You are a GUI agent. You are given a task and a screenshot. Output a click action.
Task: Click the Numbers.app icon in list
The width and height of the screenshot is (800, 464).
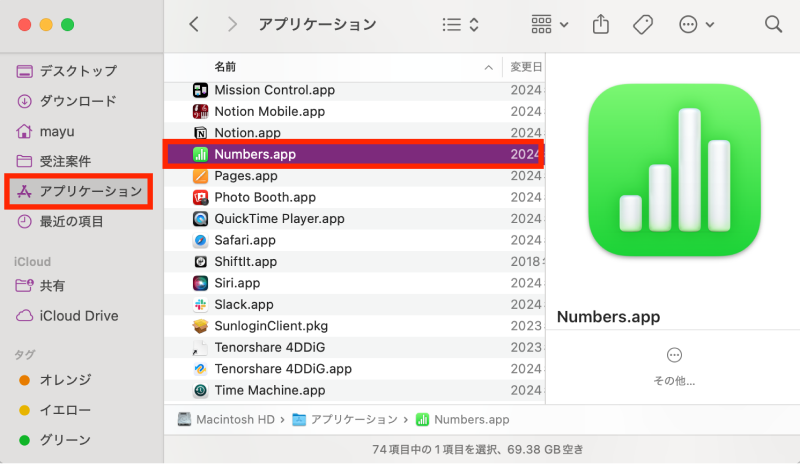[201, 154]
